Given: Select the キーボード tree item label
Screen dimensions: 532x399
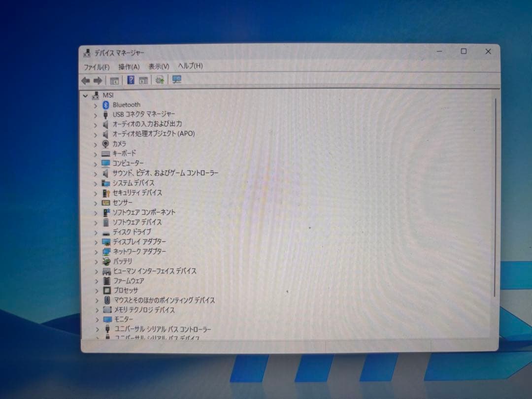Looking at the screenshot, I should tap(124, 153).
